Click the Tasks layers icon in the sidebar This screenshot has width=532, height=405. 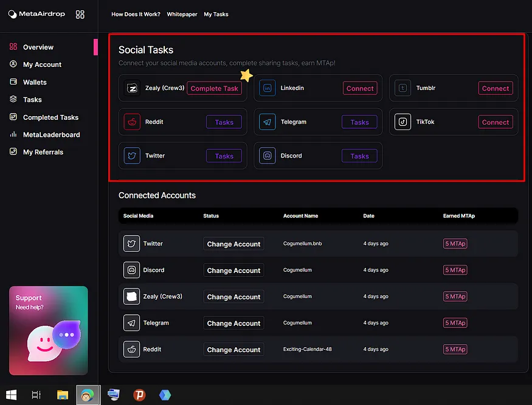tap(13, 99)
